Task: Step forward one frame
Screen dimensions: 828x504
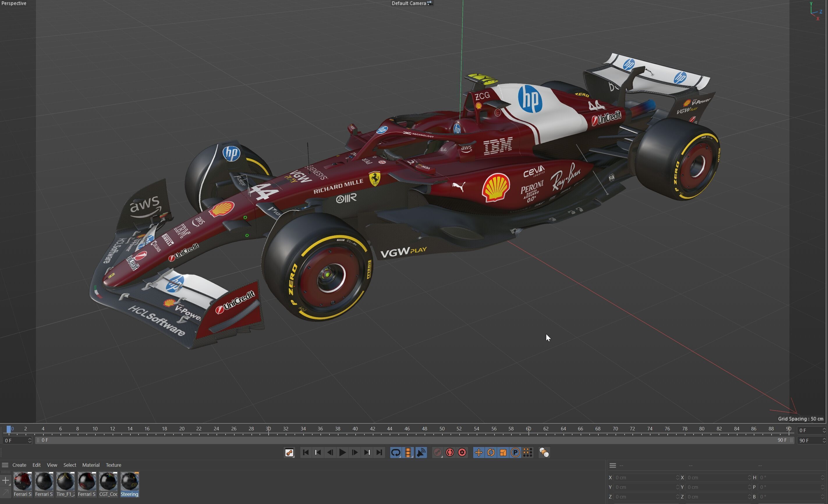Action: click(354, 452)
